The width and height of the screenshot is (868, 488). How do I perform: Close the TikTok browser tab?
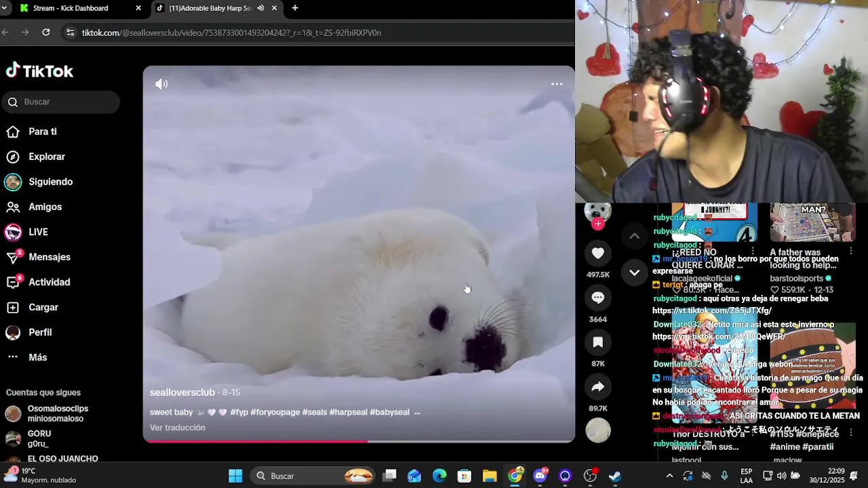pos(274,8)
